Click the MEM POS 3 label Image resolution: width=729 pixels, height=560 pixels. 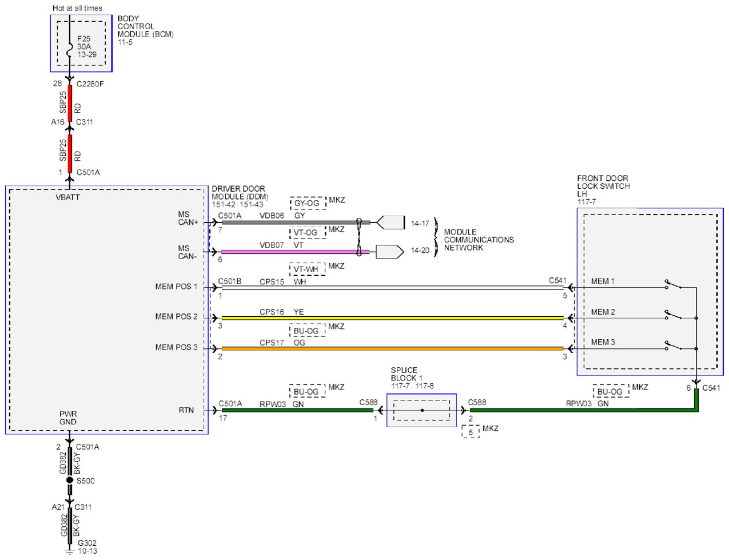tap(176, 347)
